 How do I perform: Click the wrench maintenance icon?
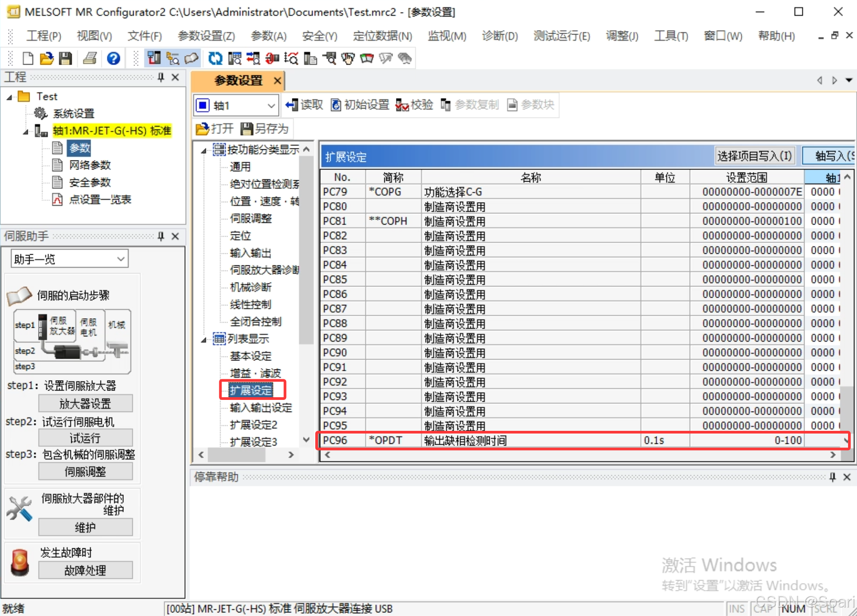(20, 509)
